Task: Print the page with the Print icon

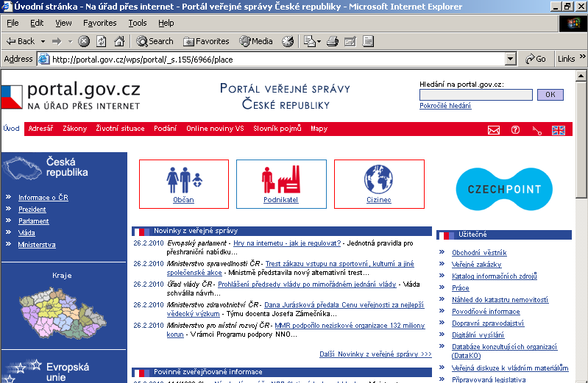Action: coord(332,41)
